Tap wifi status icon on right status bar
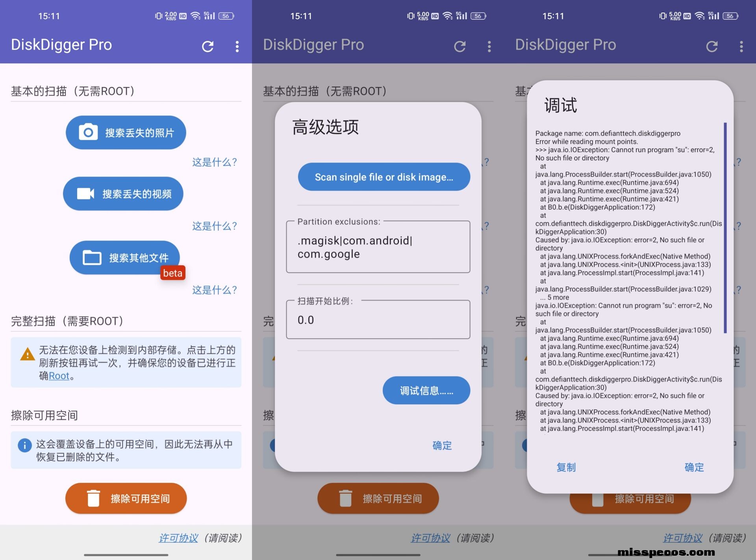Viewport: 756px width, 560px height. point(699,16)
